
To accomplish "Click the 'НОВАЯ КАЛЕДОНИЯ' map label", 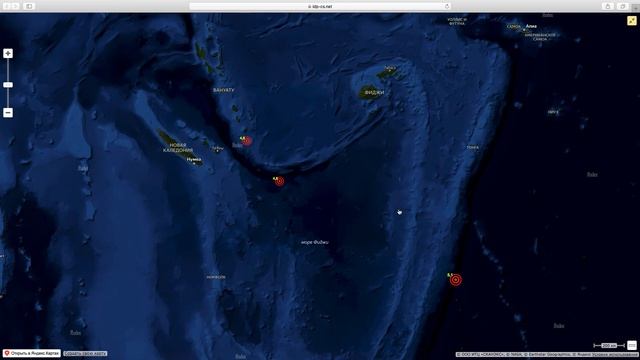I will coord(178,148).
